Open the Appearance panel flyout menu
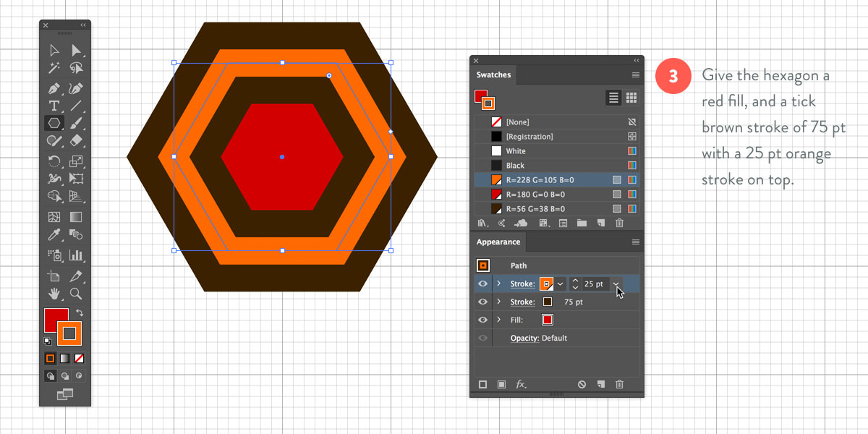Screen dimensions: 868x434 click(636, 242)
